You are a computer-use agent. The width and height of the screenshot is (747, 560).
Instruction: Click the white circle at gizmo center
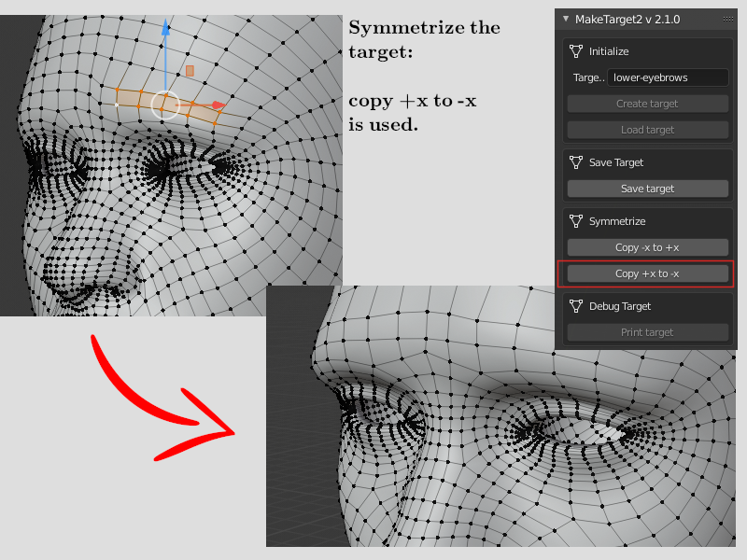pos(164,105)
